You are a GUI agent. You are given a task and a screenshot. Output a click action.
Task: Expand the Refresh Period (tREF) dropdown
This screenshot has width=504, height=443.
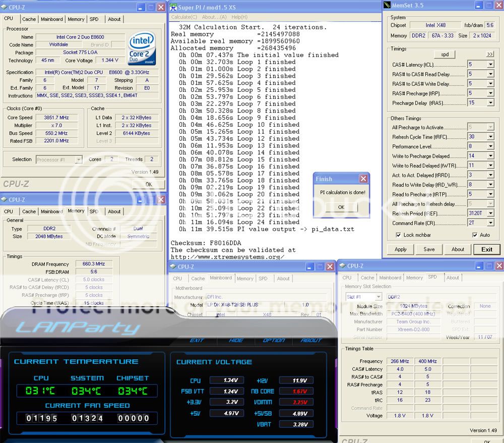(490, 213)
